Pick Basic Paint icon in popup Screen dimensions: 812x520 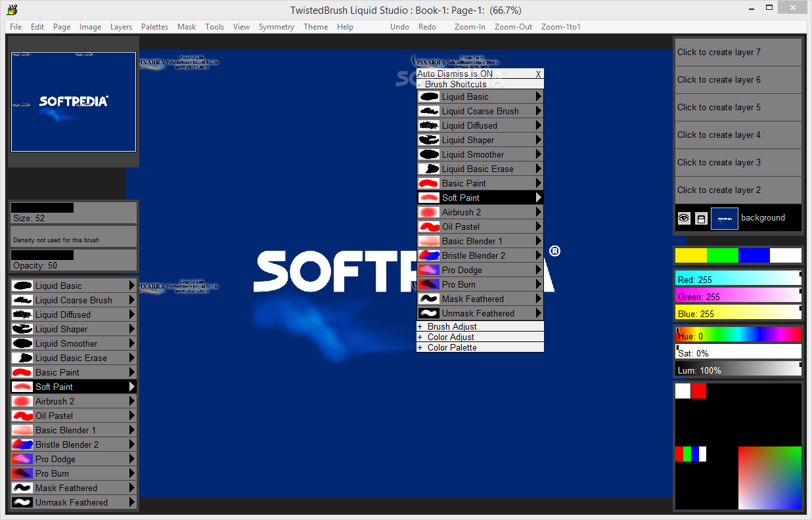pyautogui.click(x=429, y=183)
